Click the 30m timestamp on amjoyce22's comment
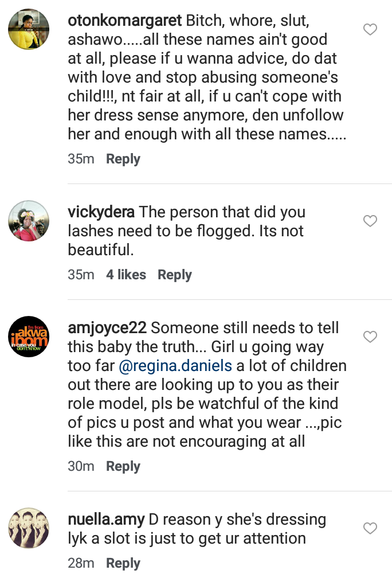Viewport: 392px width, 574px height. (81, 466)
